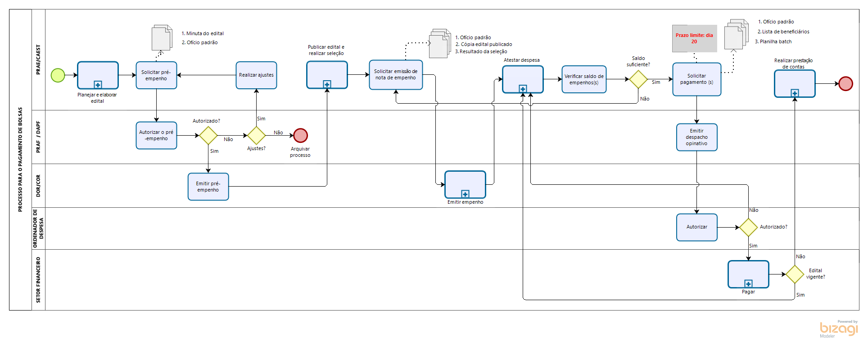
Task: Expand the Atestar despesa subprocess plus marker
Action: [x=523, y=89]
